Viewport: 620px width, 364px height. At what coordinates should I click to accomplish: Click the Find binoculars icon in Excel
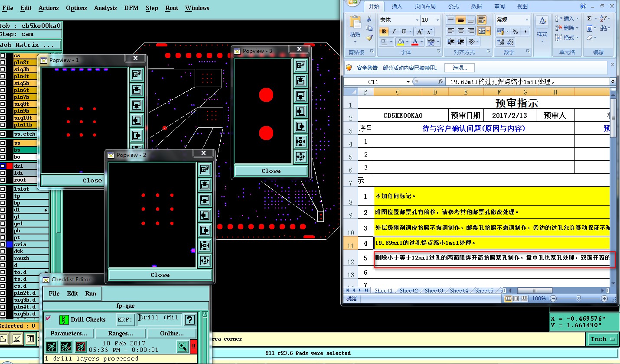point(603,28)
